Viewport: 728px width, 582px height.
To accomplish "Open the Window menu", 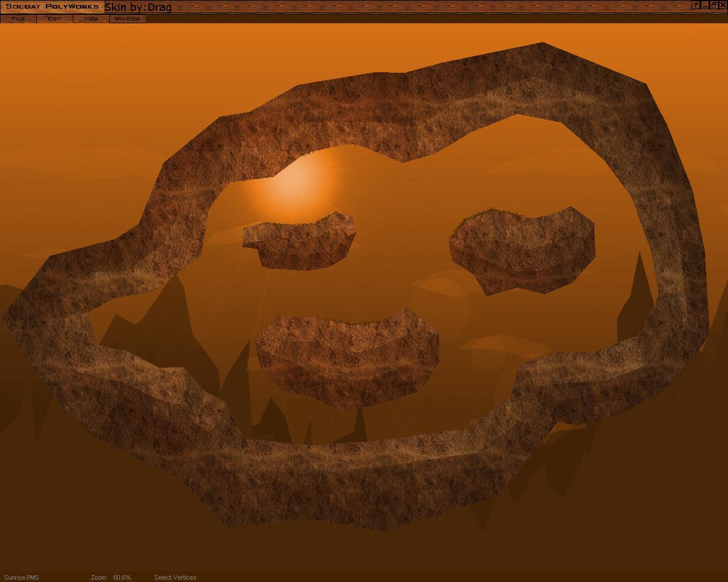I will pos(127,19).
